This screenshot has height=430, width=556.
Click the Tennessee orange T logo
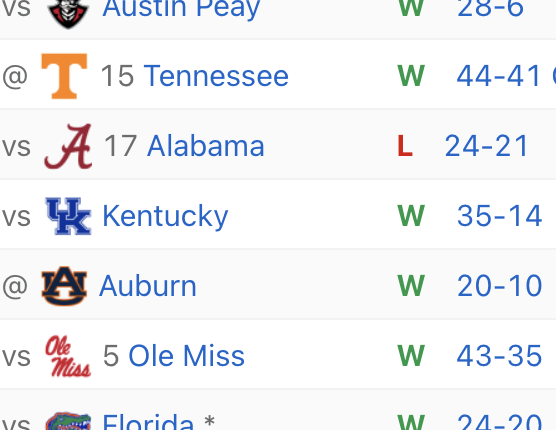coord(64,76)
